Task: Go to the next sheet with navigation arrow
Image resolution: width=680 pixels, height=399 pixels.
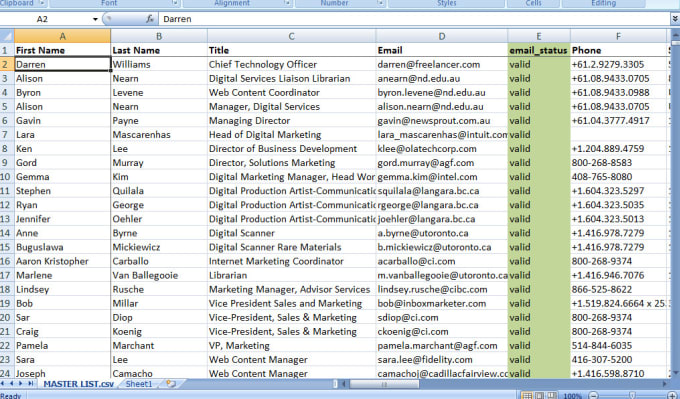Action: pyautogui.click(x=20, y=383)
